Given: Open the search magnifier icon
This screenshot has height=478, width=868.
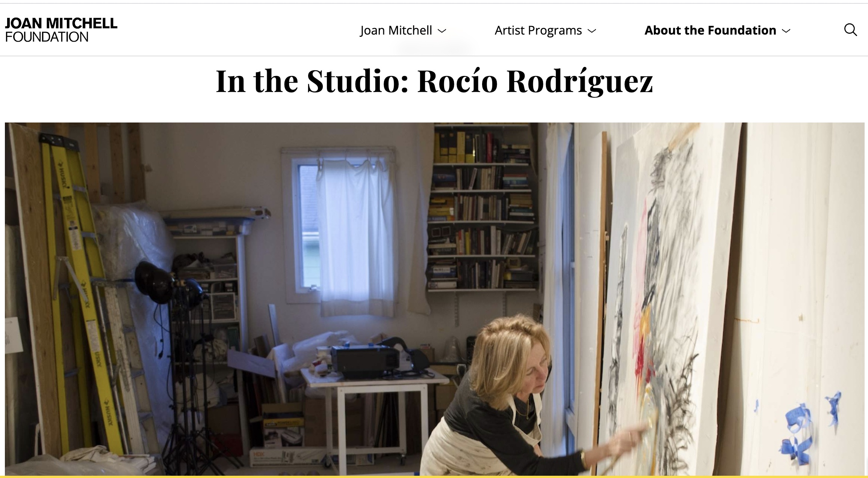Looking at the screenshot, I should pos(850,30).
